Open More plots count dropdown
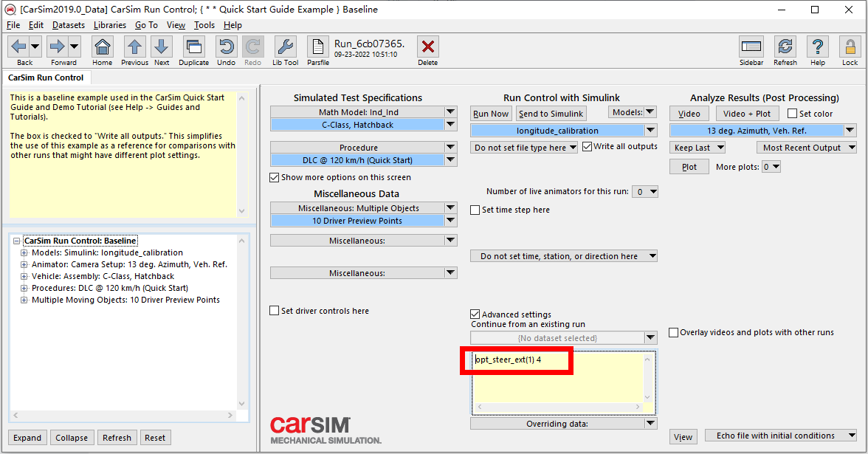The height and width of the screenshot is (454, 868). pyautogui.click(x=771, y=167)
